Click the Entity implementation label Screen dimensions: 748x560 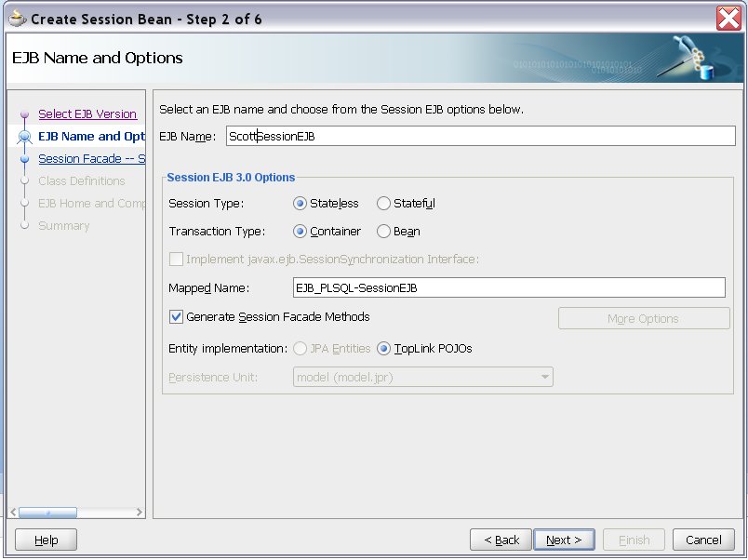point(228,349)
